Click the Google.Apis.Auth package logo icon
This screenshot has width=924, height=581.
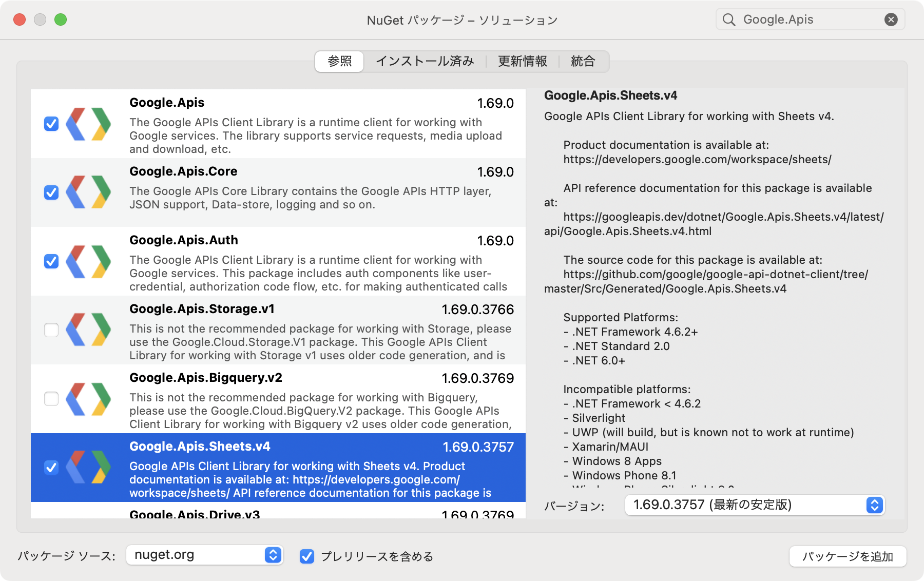tap(88, 261)
